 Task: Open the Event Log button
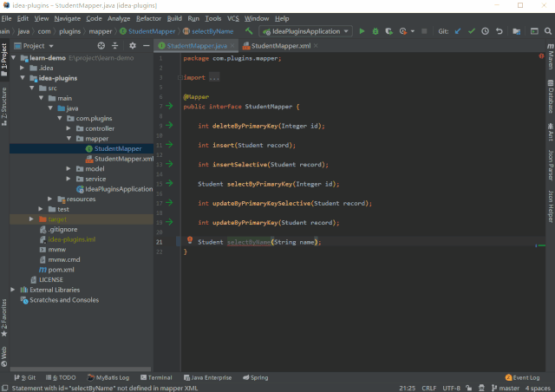coord(522,377)
